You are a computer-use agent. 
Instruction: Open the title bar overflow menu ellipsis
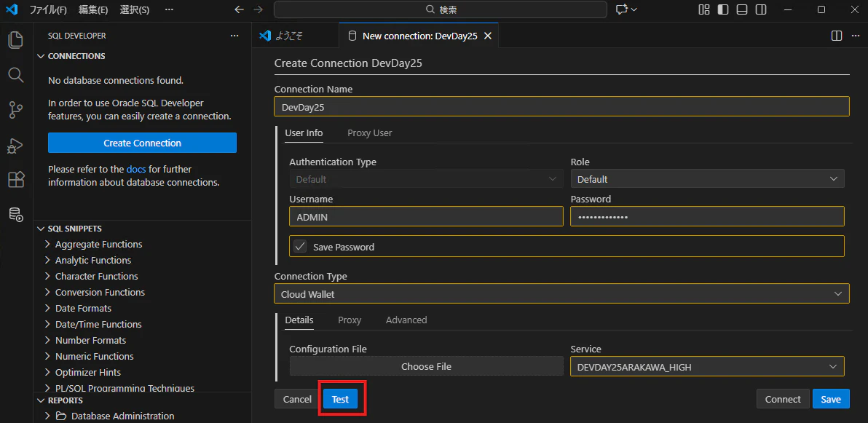[x=170, y=9]
